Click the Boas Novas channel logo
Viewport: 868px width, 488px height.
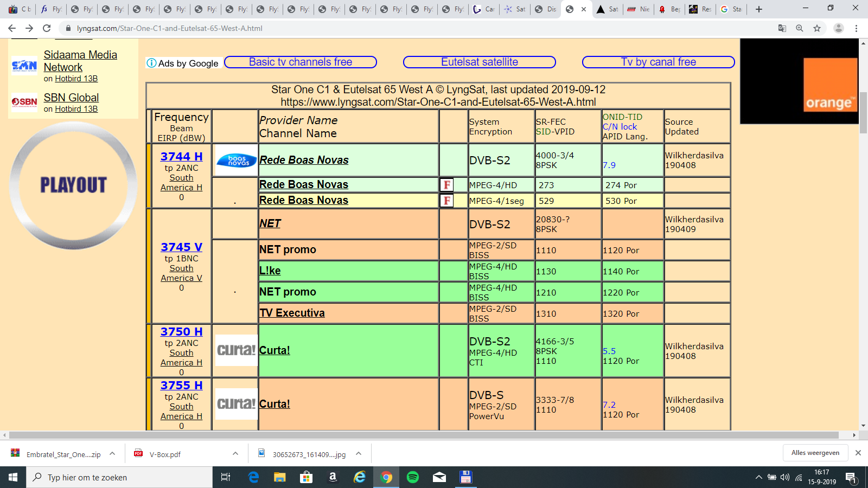point(236,160)
